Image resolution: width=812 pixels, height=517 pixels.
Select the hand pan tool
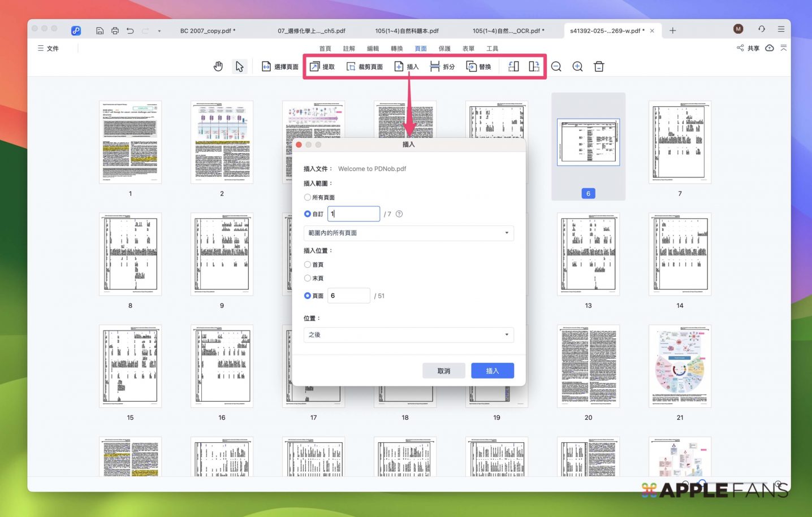pos(218,67)
